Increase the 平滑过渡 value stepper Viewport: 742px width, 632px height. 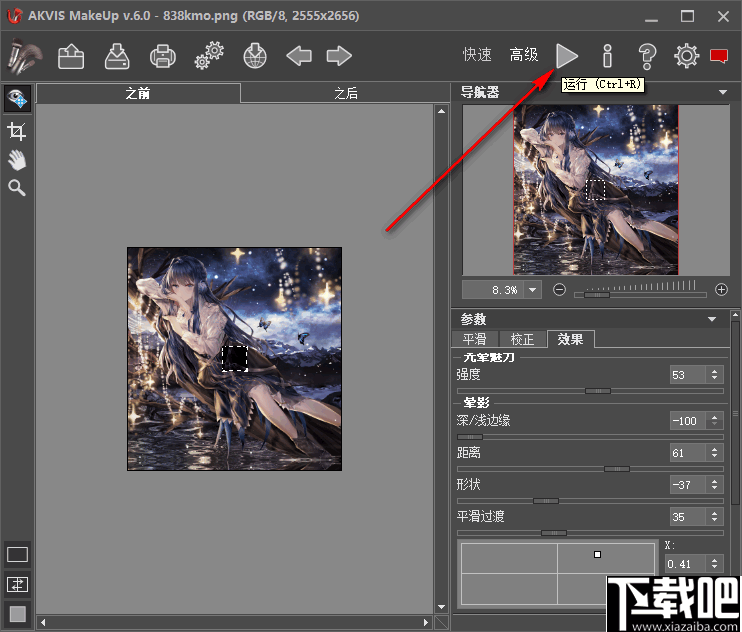(715, 513)
